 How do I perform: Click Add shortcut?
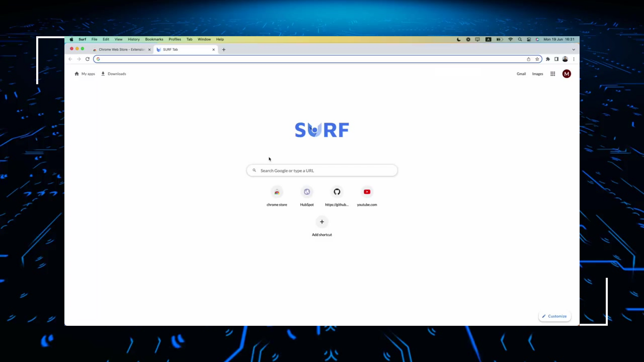[322, 222]
